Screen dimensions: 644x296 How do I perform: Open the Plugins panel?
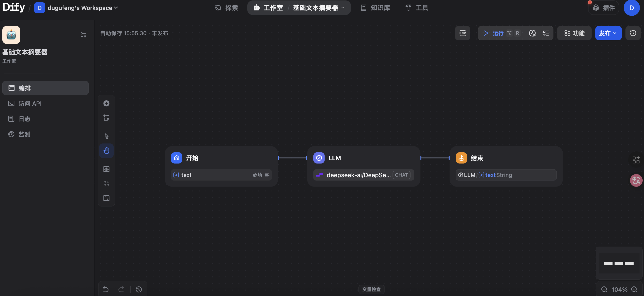click(603, 8)
